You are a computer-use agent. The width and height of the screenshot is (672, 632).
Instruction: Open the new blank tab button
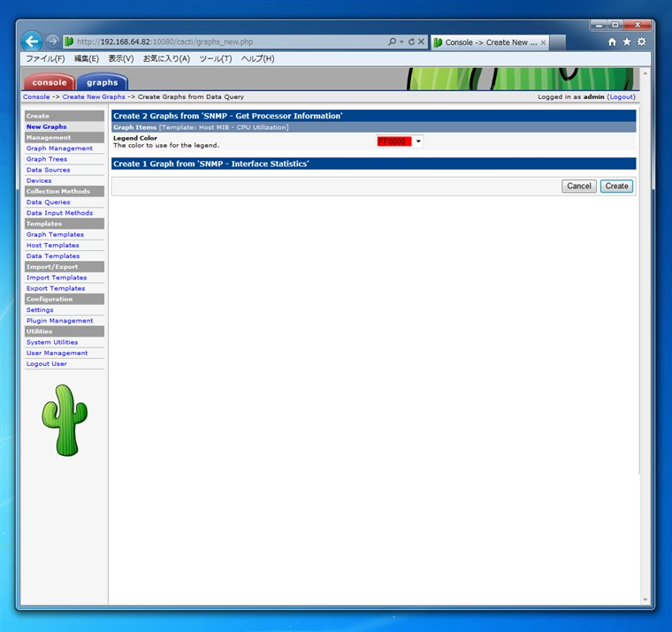coord(557,42)
